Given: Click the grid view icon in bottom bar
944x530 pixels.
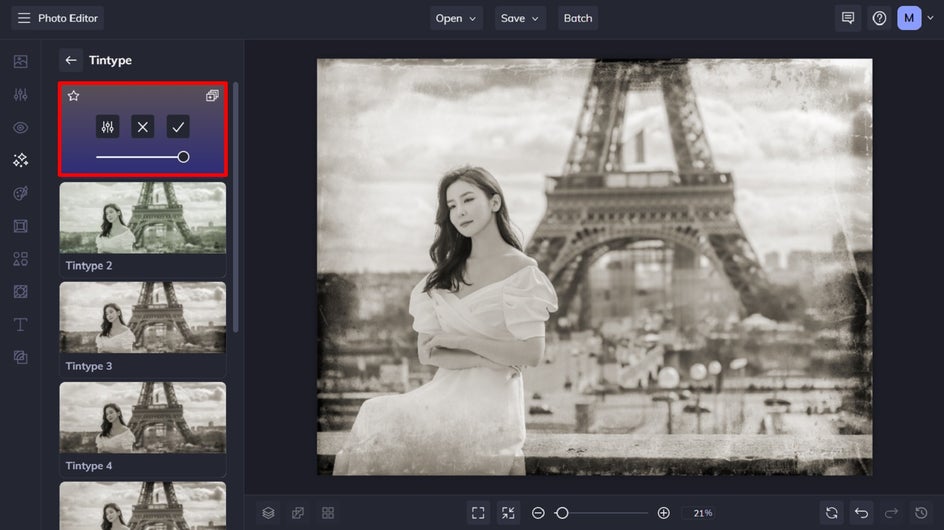Looking at the screenshot, I should click(328, 513).
